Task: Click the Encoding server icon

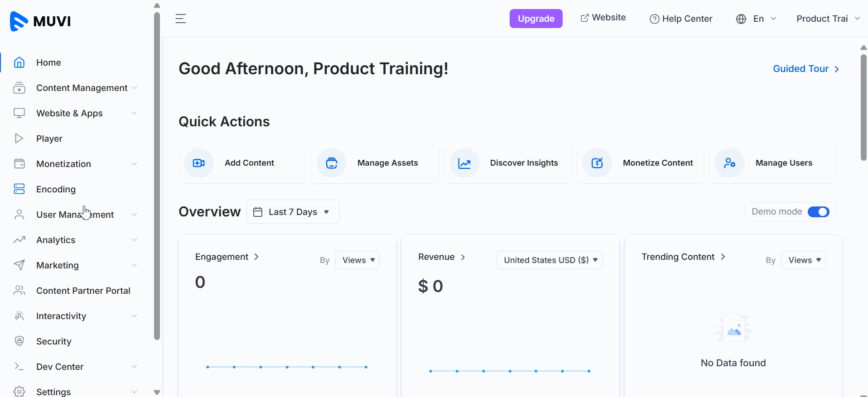Action: pos(19,189)
